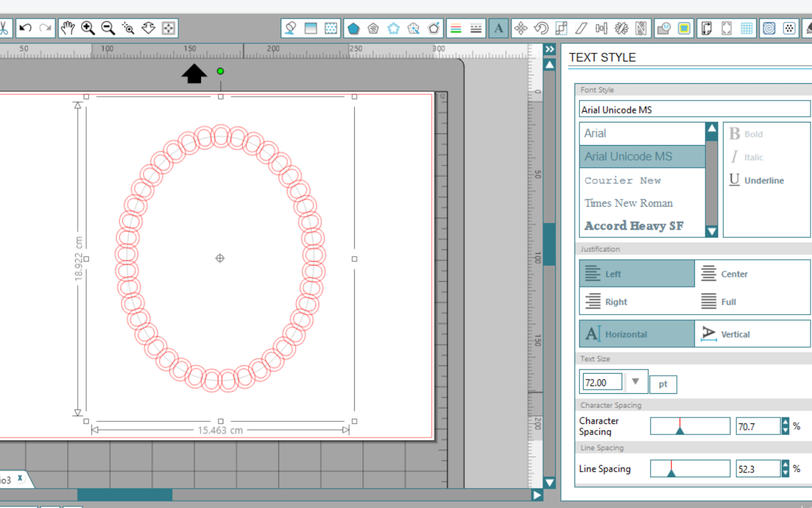Collapse the panel with double-chevron arrow
The image size is (812, 508).
pos(550,49)
